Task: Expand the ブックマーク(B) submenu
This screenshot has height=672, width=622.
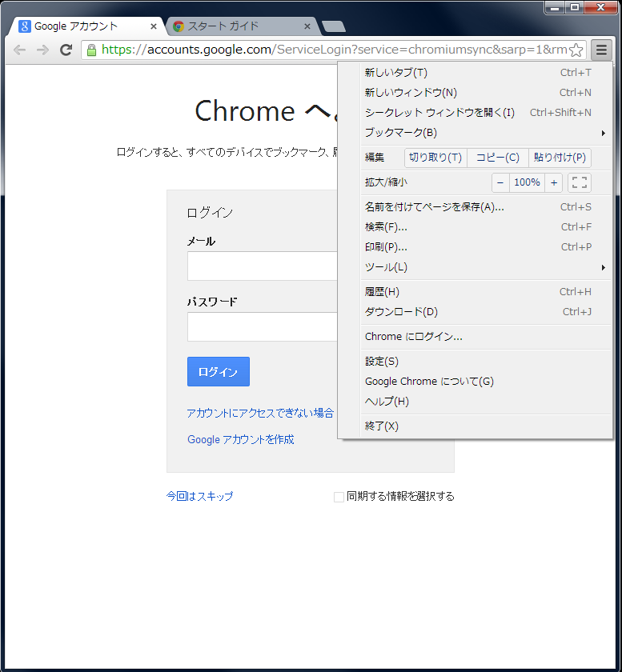Action: pyautogui.click(x=475, y=133)
